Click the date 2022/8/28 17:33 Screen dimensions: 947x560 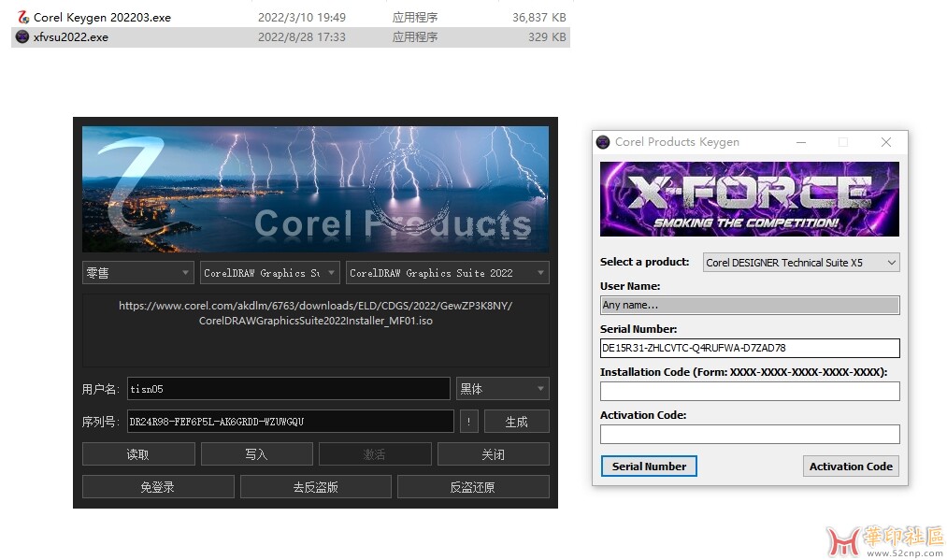coord(302,36)
